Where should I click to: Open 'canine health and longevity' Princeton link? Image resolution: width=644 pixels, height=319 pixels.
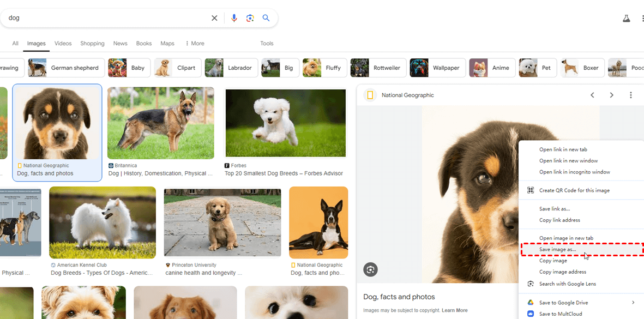pyautogui.click(x=204, y=273)
